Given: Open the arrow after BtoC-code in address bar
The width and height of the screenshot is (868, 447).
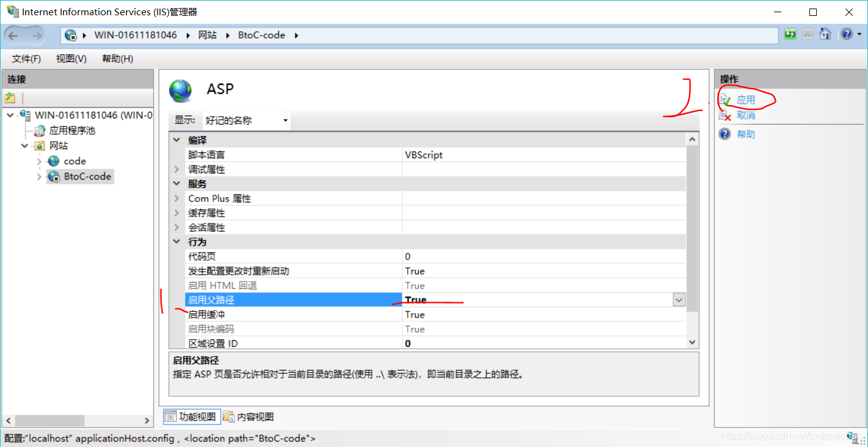Looking at the screenshot, I should (297, 35).
